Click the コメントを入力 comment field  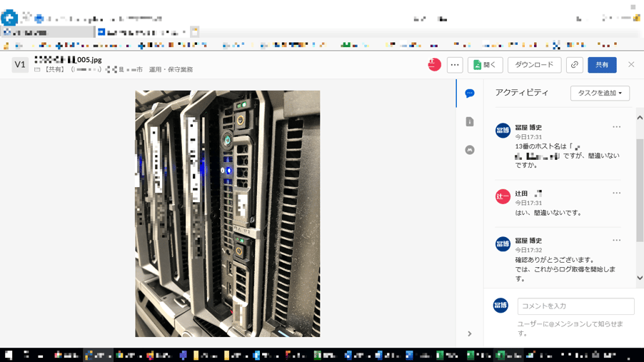click(x=575, y=306)
